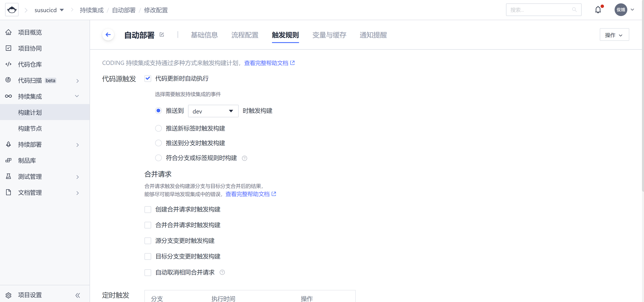
Task: Click help icon next to 符合分支或标签规则时构建
Action: pos(244,158)
